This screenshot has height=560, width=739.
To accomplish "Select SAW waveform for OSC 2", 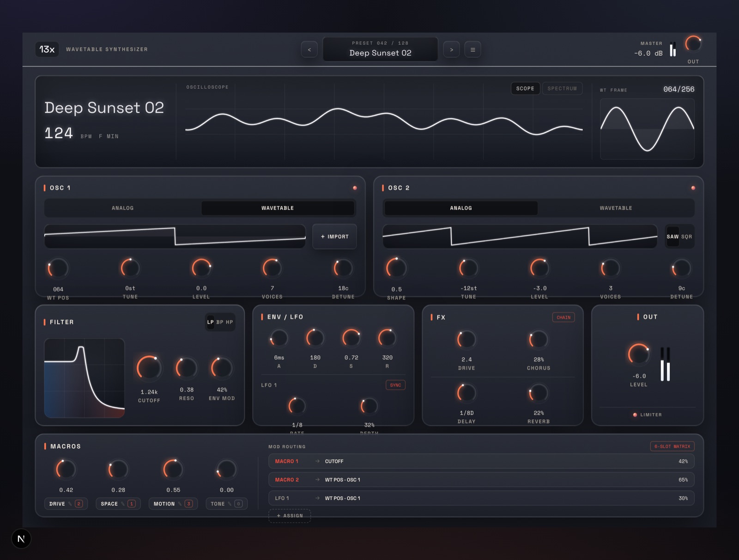I will 672,237.
